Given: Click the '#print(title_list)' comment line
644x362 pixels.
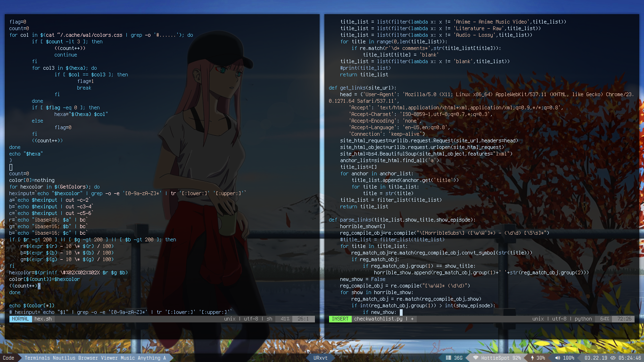Looking at the screenshot, I should 366,68.
